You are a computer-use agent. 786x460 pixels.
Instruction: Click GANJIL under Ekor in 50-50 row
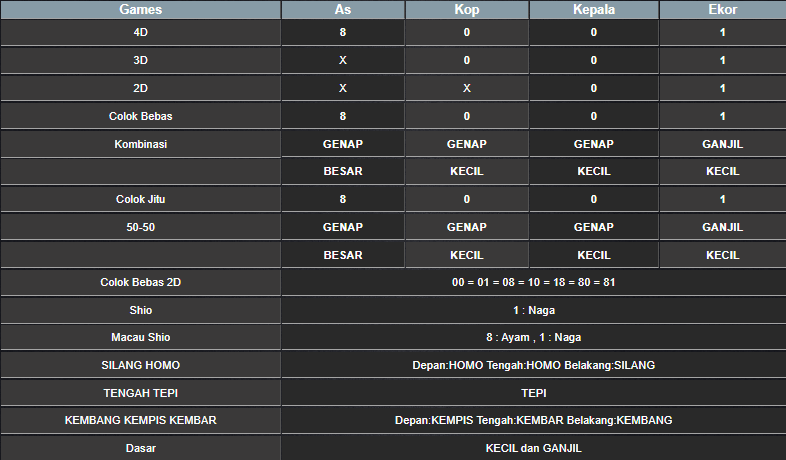pos(722,227)
